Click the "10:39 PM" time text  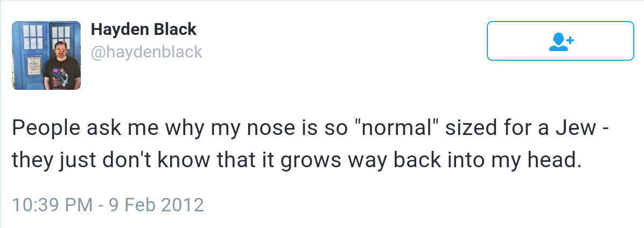pos(53,205)
